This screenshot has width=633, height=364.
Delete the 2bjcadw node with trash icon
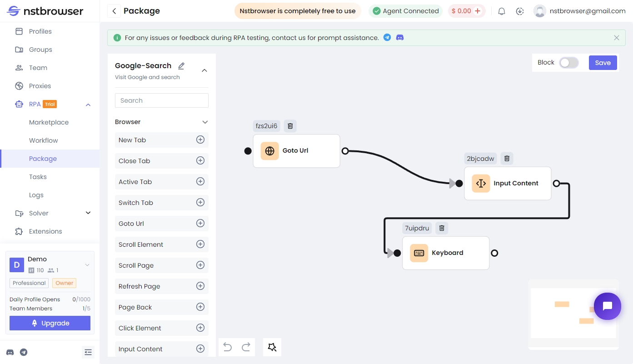507,159
